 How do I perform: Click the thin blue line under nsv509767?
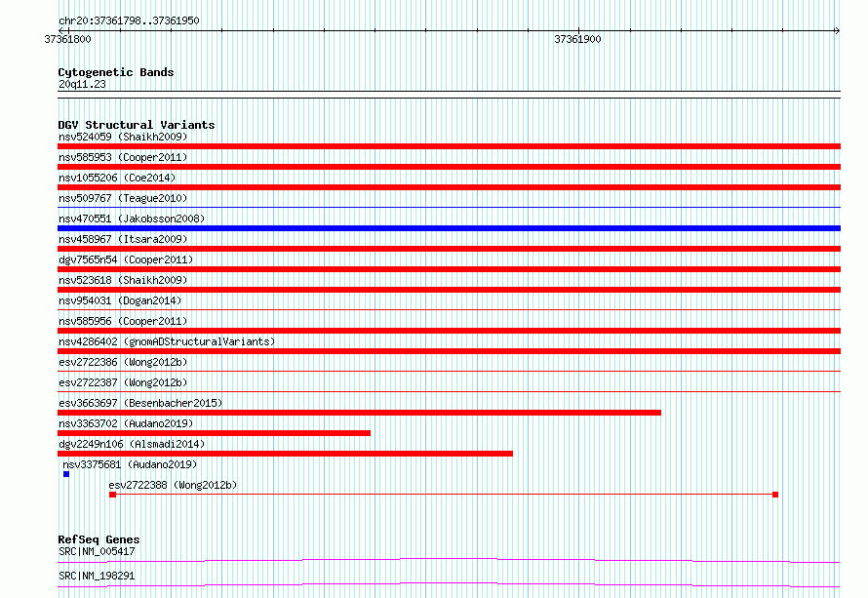click(x=449, y=208)
